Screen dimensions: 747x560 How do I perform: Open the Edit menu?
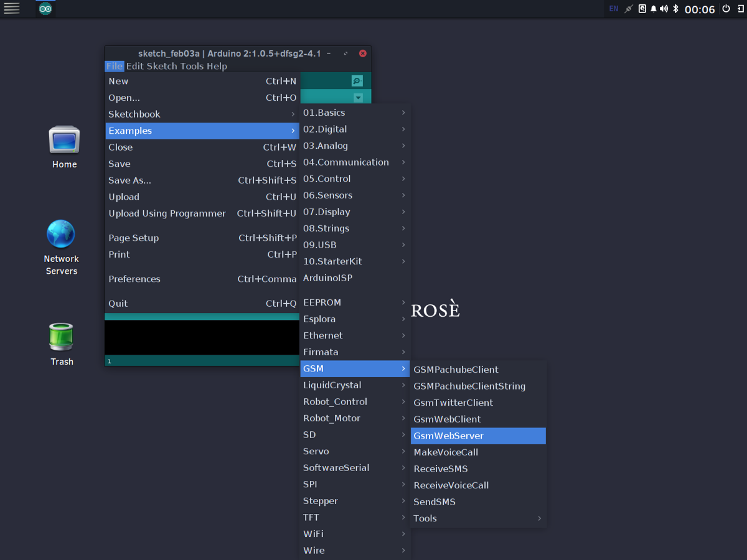tap(134, 66)
